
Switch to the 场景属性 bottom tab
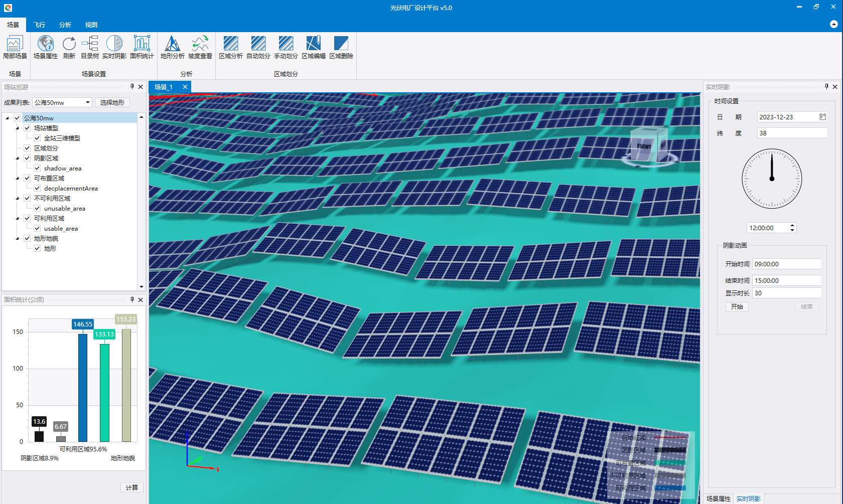click(718, 498)
